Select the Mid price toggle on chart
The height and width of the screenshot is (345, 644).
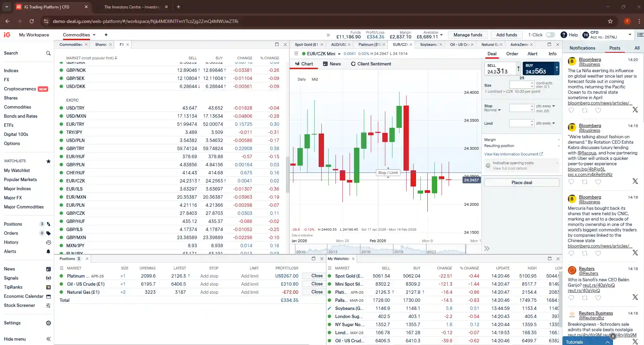314,79
